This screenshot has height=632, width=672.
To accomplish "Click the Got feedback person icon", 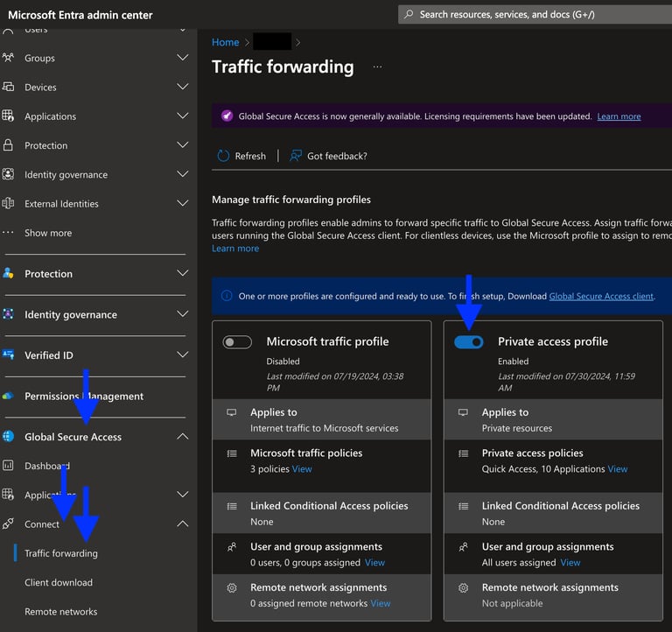I will click(295, 156).
